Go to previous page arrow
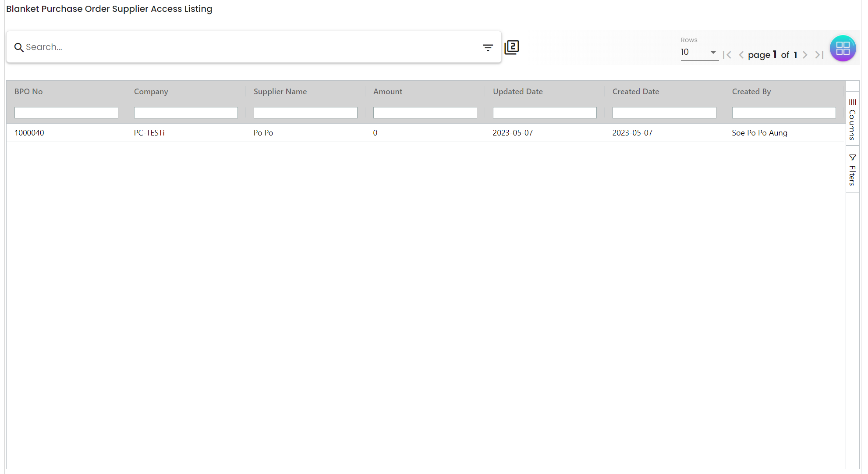Screen dimensions: 868x474 741,55
